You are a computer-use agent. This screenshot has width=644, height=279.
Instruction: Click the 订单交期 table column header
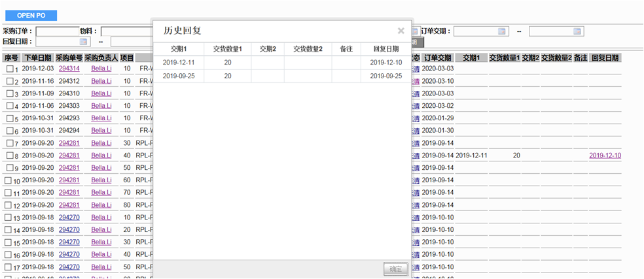tap(438, 58)
